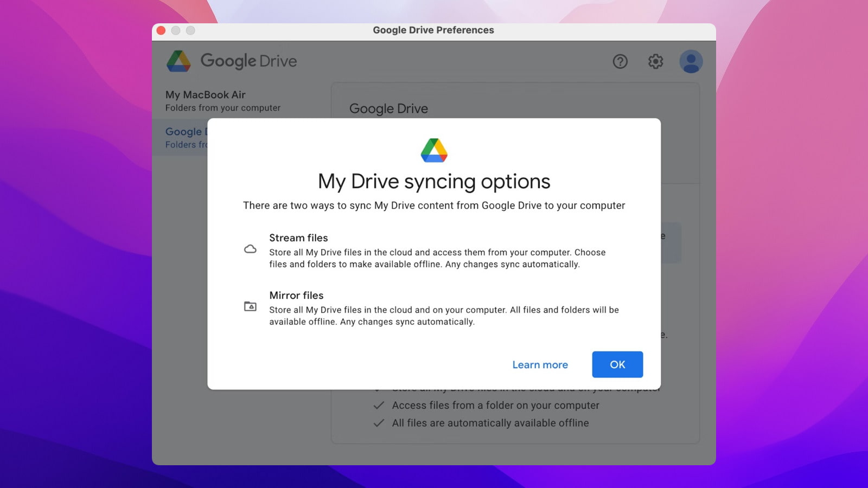This screenshot has height=488, width=868.
Task: Click the checkmark beside 'All files are automatically available'
Action: [x=379, y=423]
